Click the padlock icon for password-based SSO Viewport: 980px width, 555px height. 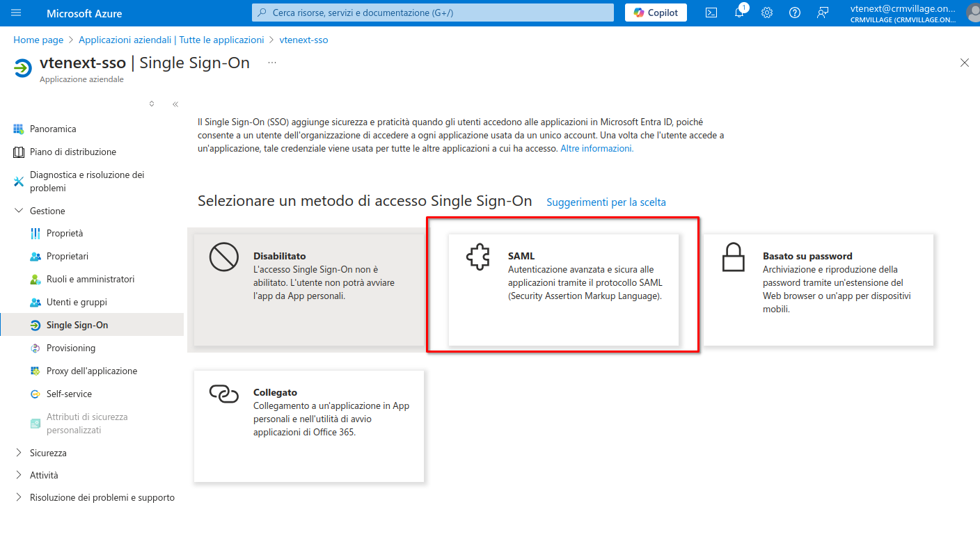[733, 258]
